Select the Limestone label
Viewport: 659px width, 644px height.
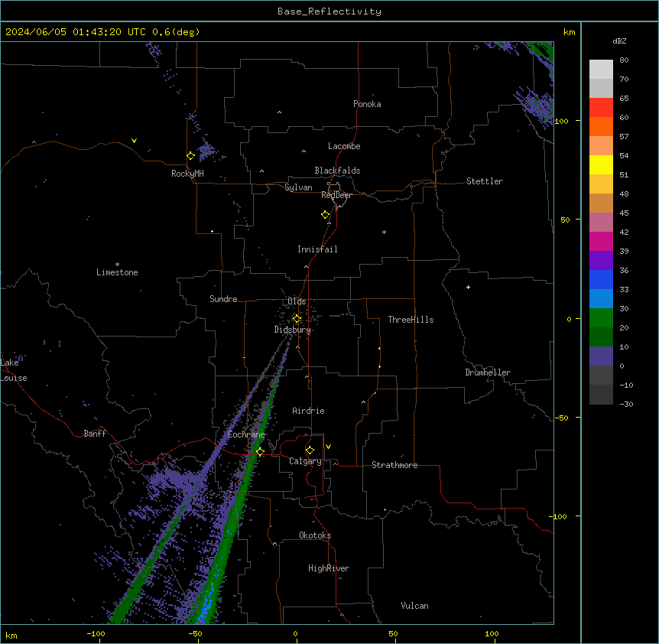(x=117, y=272)
